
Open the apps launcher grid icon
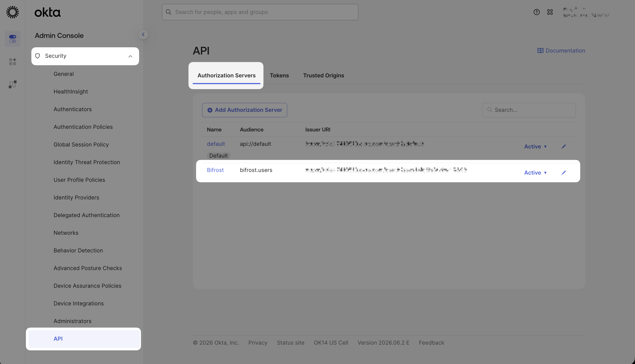point(550,12)
